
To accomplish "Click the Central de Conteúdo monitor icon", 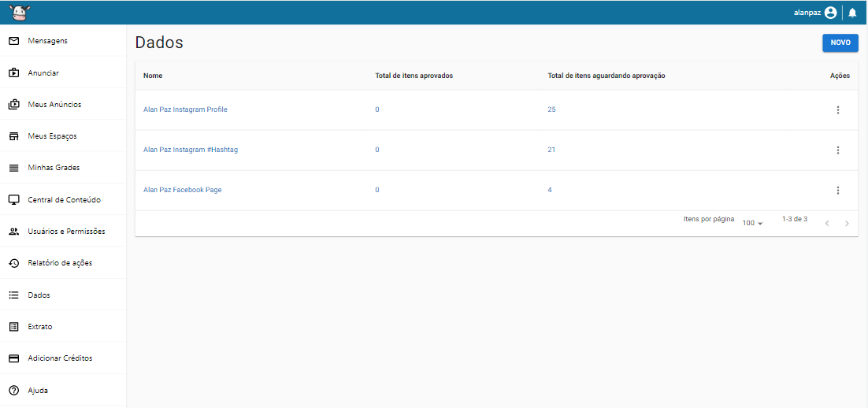I will point(14,200).
